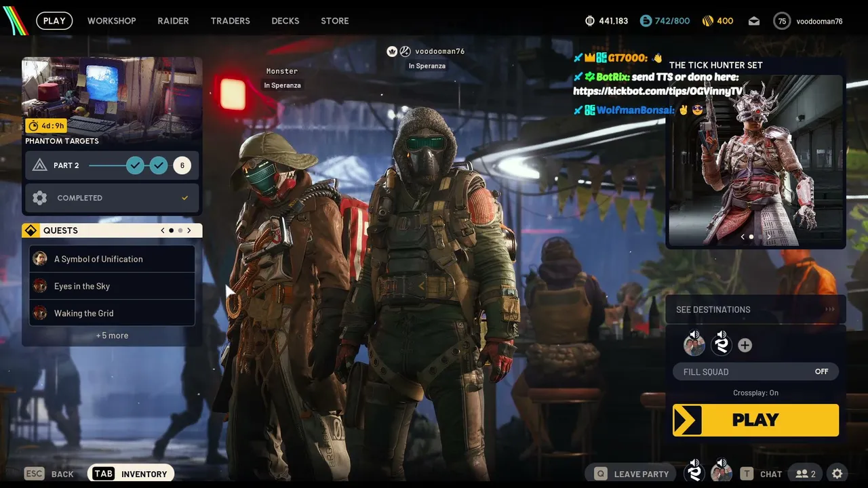Click the level 75 player badge
Screen dimensions: 868x488
tap(782, 21)
